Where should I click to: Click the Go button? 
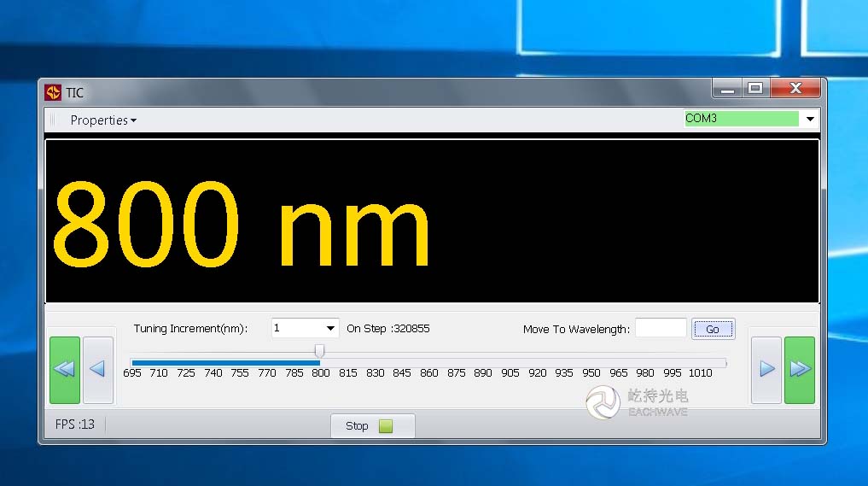coord(713,329)
